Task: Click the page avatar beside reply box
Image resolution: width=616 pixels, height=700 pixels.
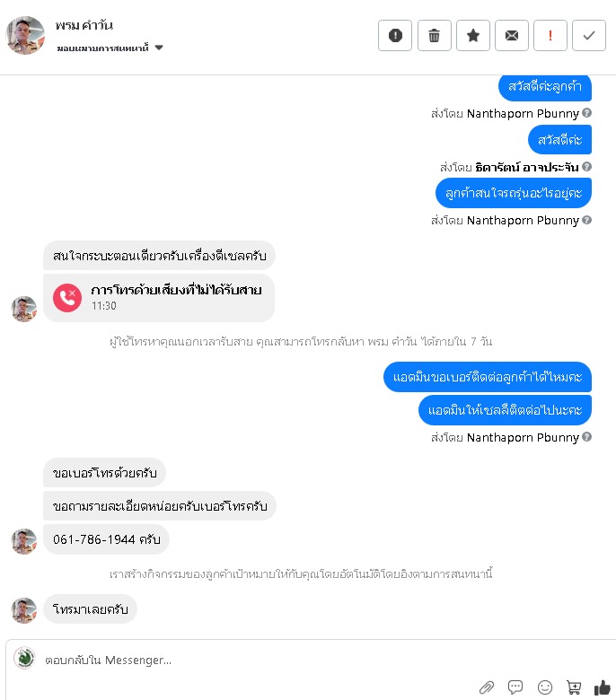Action: point(24,658)
